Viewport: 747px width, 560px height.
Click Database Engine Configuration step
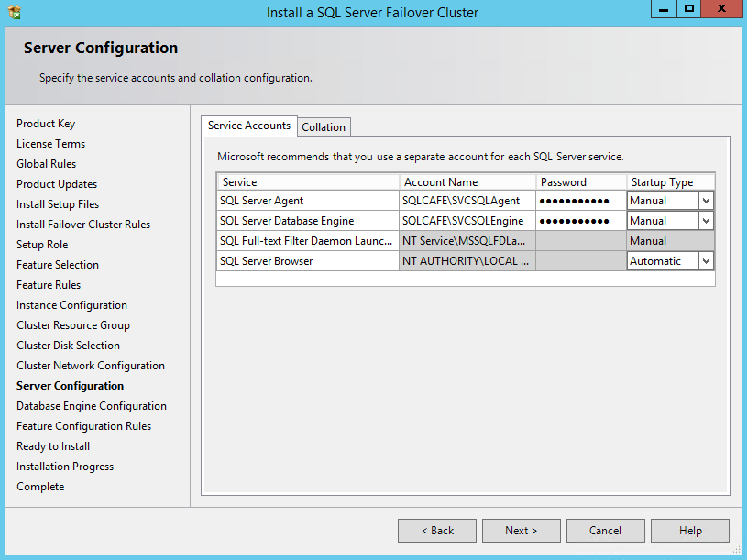coord(92,406)
